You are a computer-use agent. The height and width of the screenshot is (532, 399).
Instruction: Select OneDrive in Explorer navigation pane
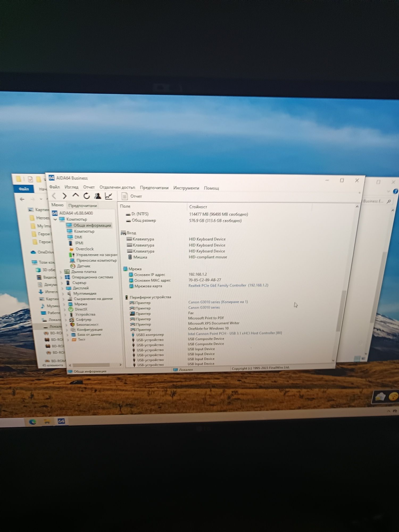pos(43,252)
